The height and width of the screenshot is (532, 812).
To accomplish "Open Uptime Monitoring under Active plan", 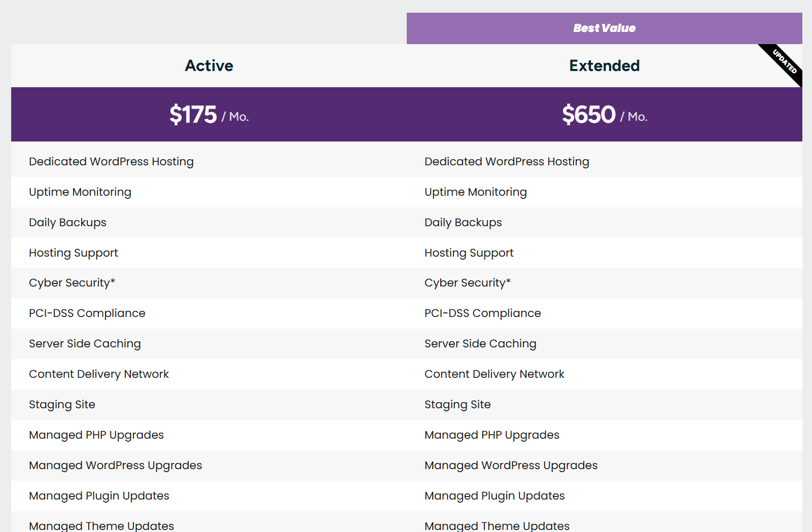I will click(80, 192).
